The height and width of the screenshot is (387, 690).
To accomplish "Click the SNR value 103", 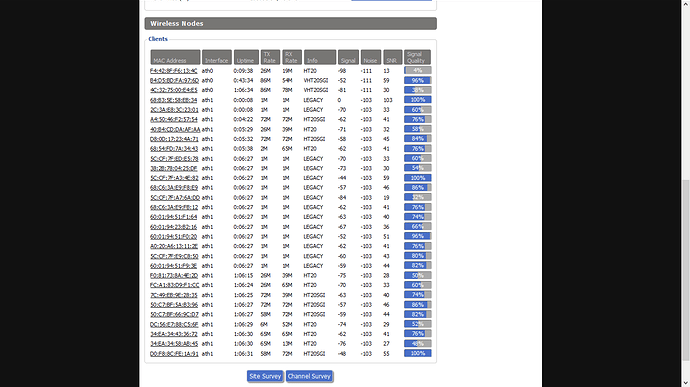I will 387,100.
